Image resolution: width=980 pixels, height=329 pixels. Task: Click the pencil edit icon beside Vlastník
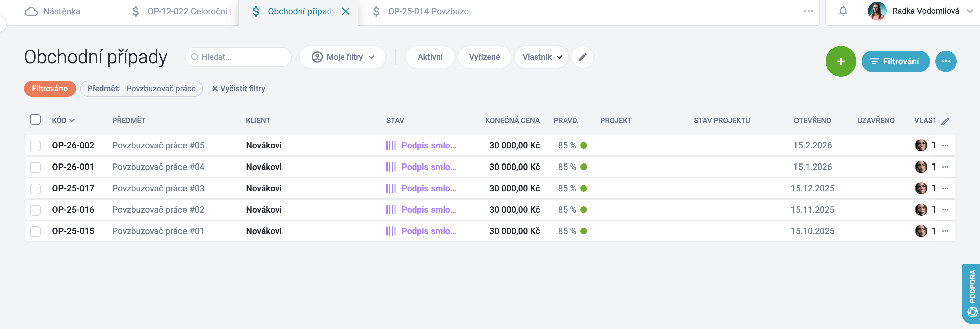click(582, 57)
